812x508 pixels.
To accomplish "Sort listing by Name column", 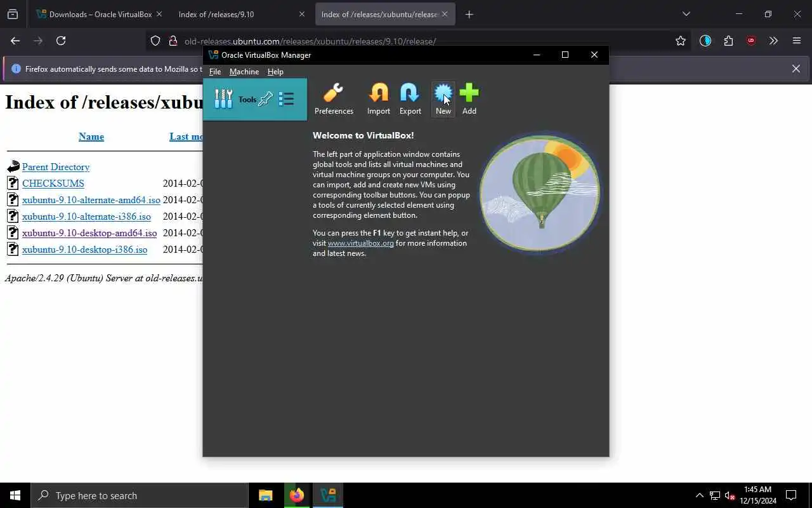I will 91,137.
